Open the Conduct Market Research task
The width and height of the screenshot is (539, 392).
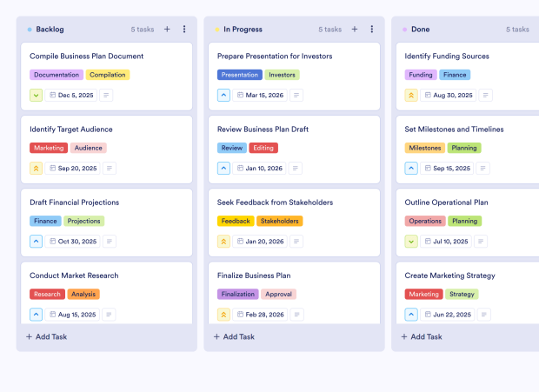coord(74,276)
